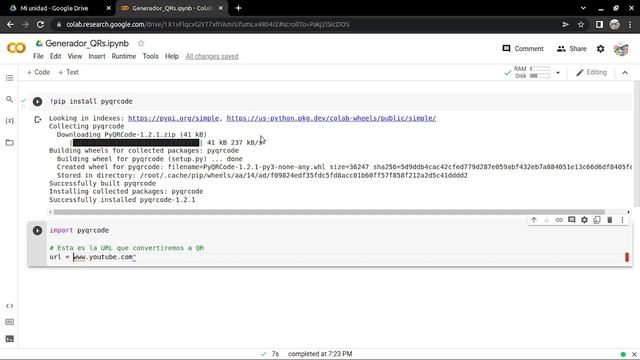Open the tab search dropdown
The image size is (640, 360).
pos(583,8)
